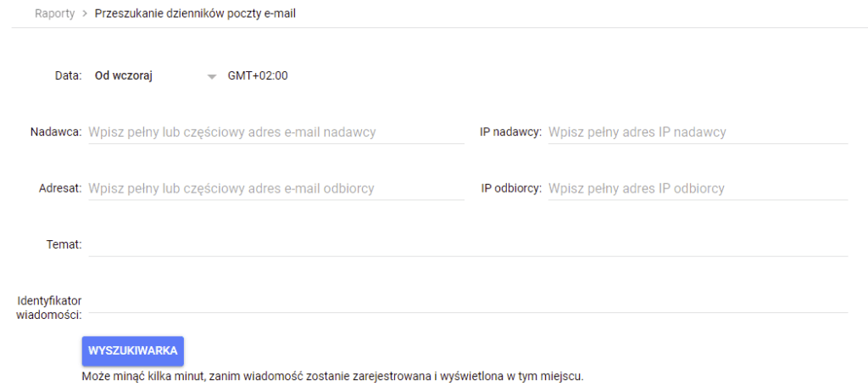The image size is (868, 386).
Task: Click the 'IP odbiorcy' label
Action: [x=511, y=188]
